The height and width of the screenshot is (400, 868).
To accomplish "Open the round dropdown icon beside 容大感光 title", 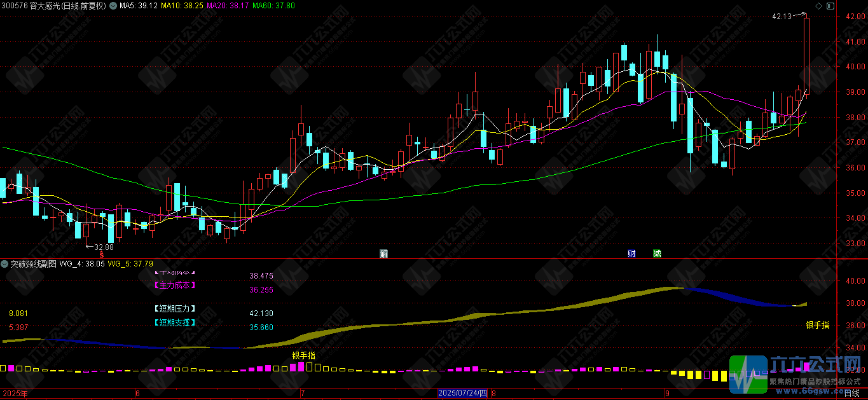I will 113,6.
